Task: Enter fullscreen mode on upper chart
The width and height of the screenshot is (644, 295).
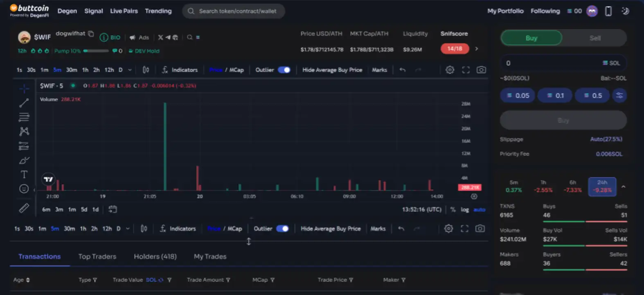Action: click(x=466, y=70)
